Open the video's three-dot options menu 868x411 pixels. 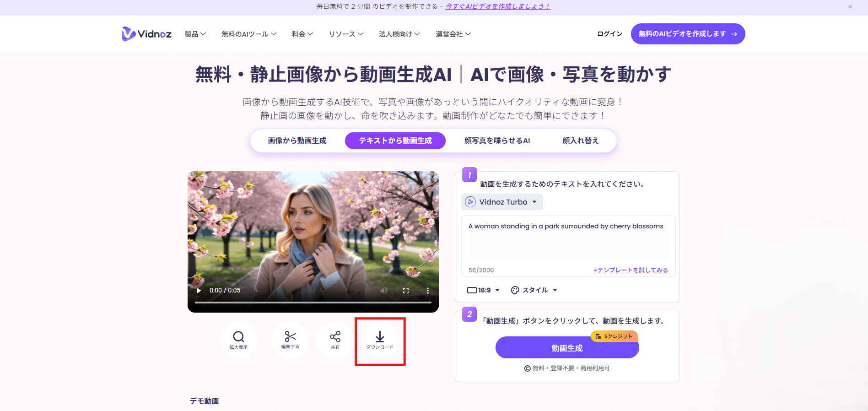coord(428,291)
